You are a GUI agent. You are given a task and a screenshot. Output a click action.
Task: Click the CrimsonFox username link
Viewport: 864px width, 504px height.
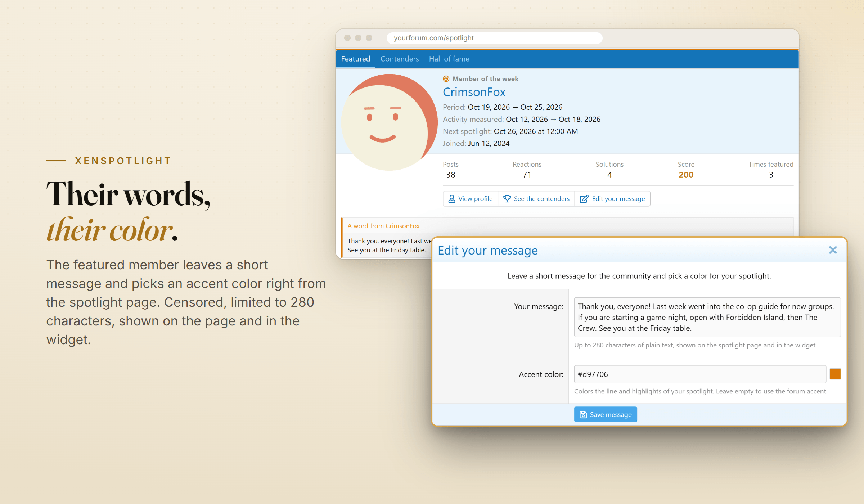pyautogui.click(x=474, y=92)
